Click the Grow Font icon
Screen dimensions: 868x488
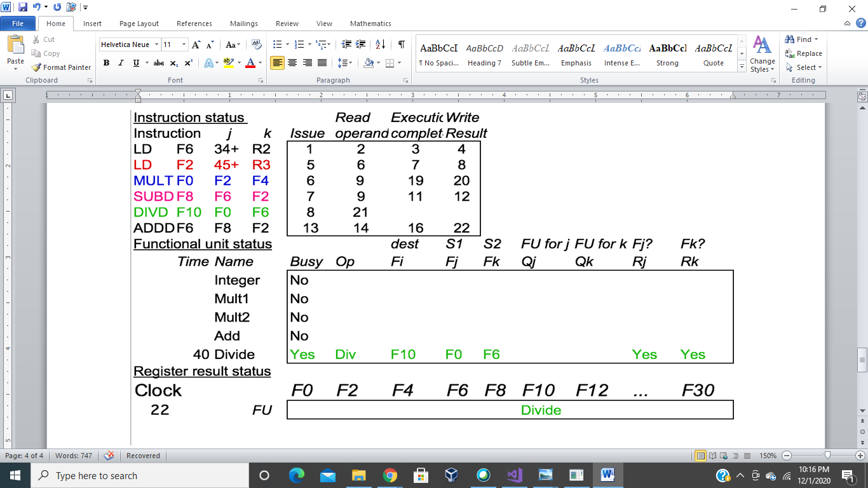pos(196,44)
